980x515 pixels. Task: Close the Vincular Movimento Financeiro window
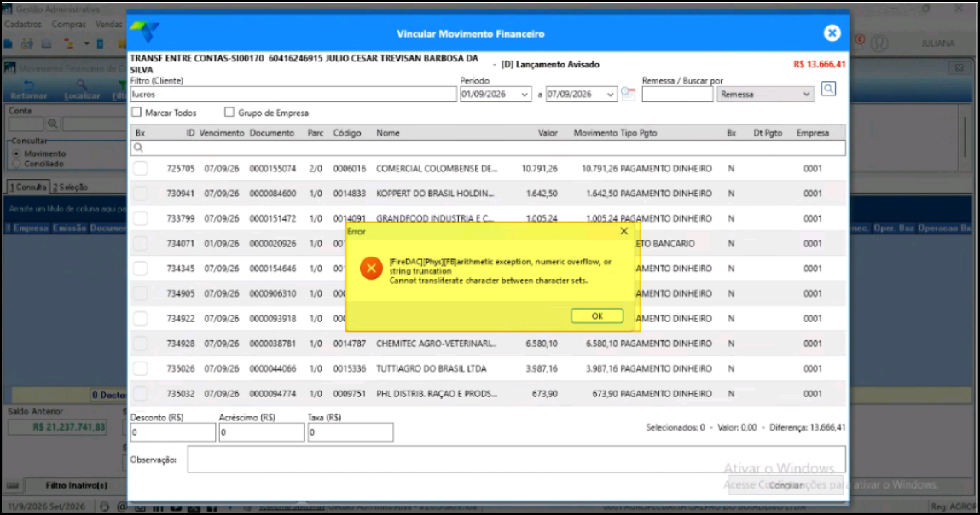[832, 33]
